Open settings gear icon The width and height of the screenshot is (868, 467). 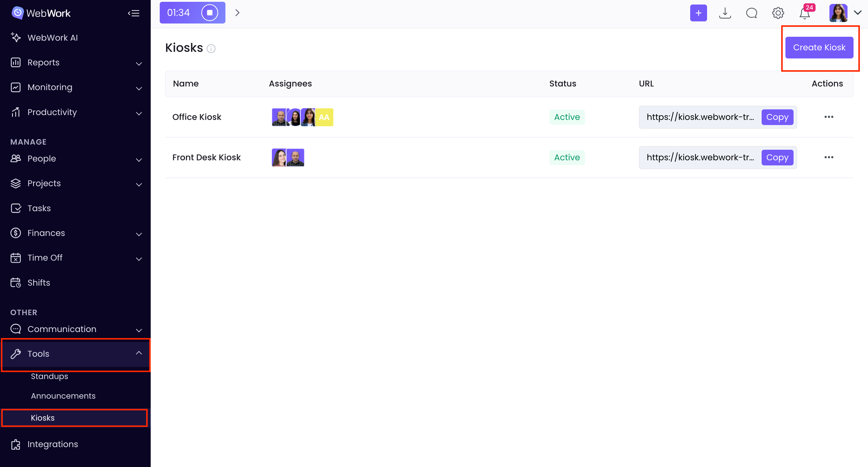[x=778, y=13]
